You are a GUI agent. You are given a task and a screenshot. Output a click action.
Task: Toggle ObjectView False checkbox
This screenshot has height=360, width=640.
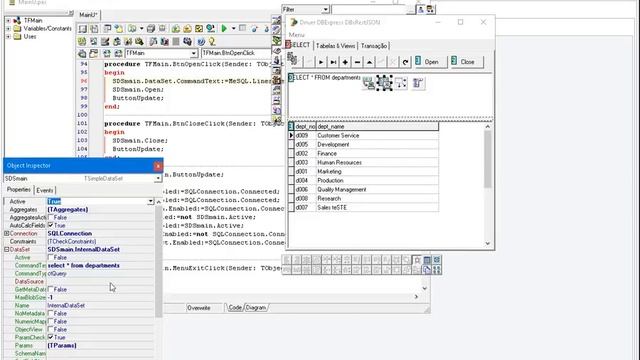pos(51,329)
